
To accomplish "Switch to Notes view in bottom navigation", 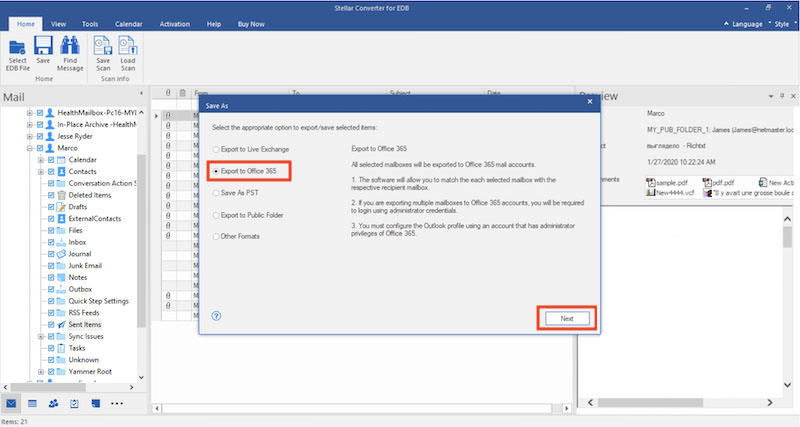I will point(95,404).
